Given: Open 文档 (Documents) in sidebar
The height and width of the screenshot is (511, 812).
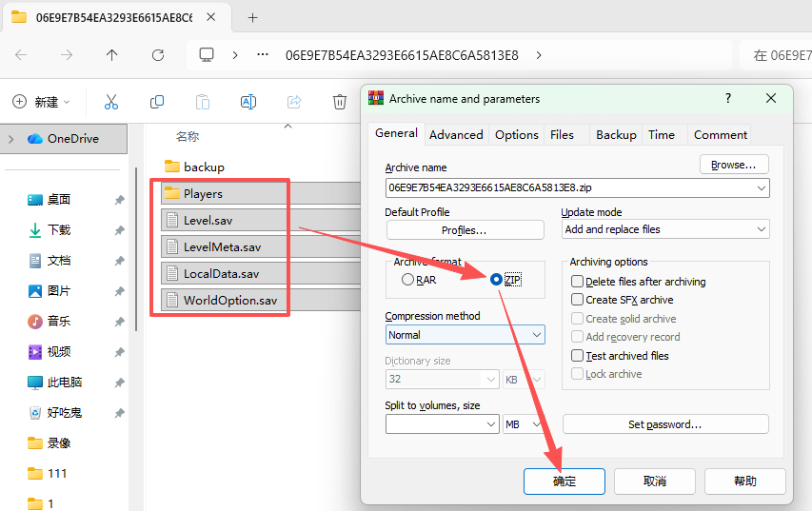Looking at the screenshot, I should click(58, 261).
